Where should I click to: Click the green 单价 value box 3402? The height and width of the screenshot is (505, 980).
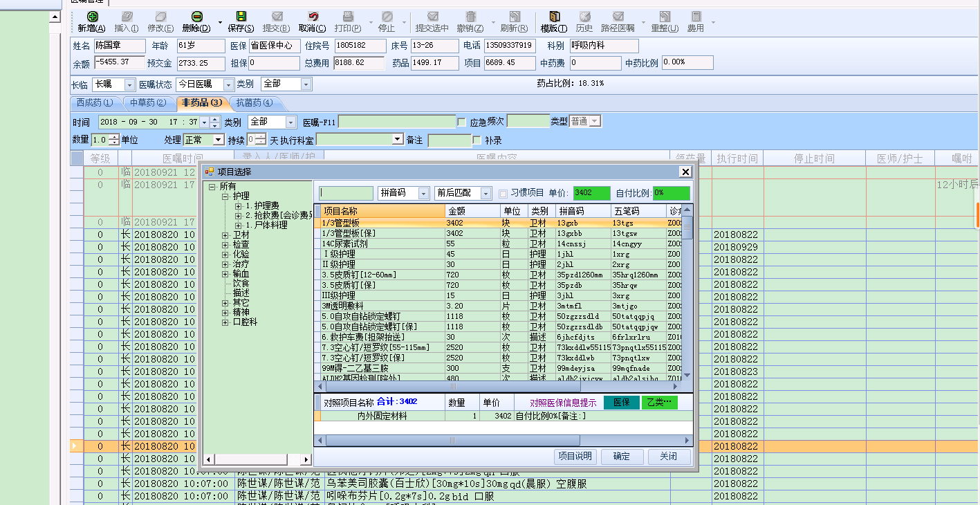[x=592, y=194]
